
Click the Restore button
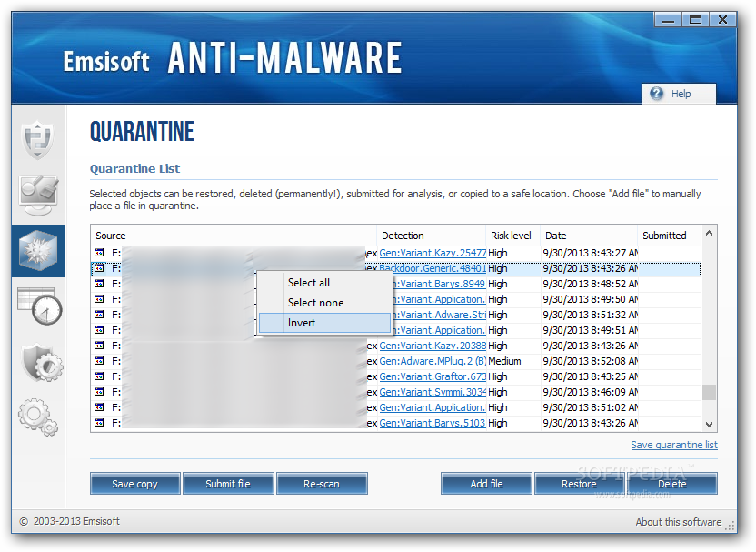click(x=579, y=484)
